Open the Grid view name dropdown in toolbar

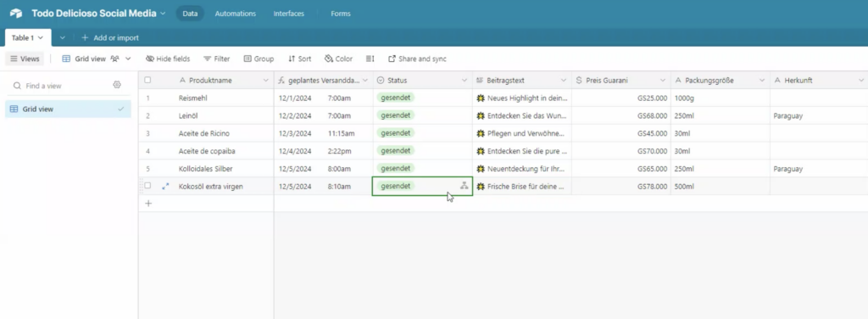coord(97,59)
